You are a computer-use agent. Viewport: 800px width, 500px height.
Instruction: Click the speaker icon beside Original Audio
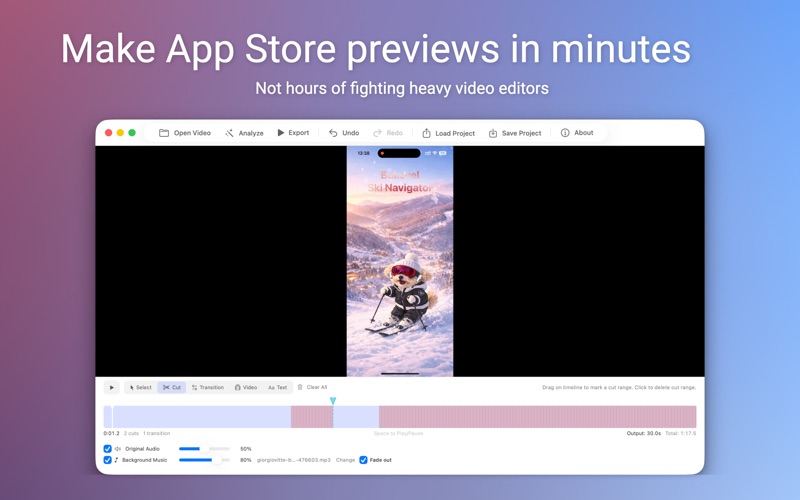tap(117, 449)
